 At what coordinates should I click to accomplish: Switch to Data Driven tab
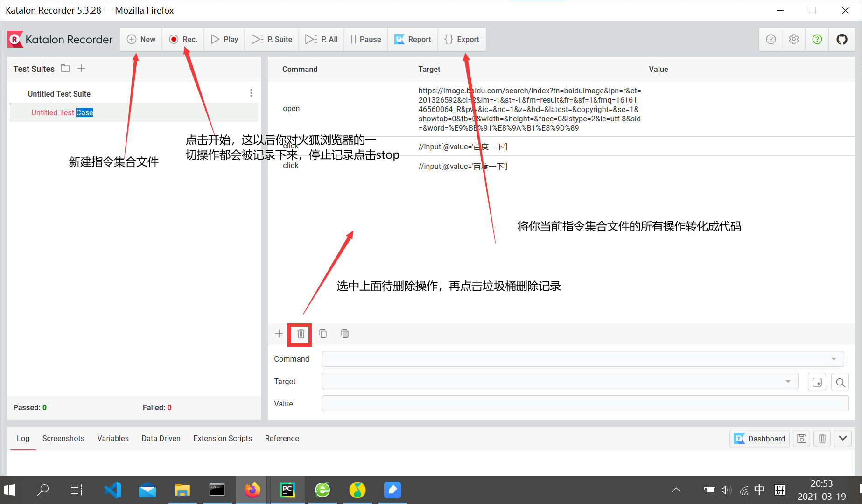point(161,438)
